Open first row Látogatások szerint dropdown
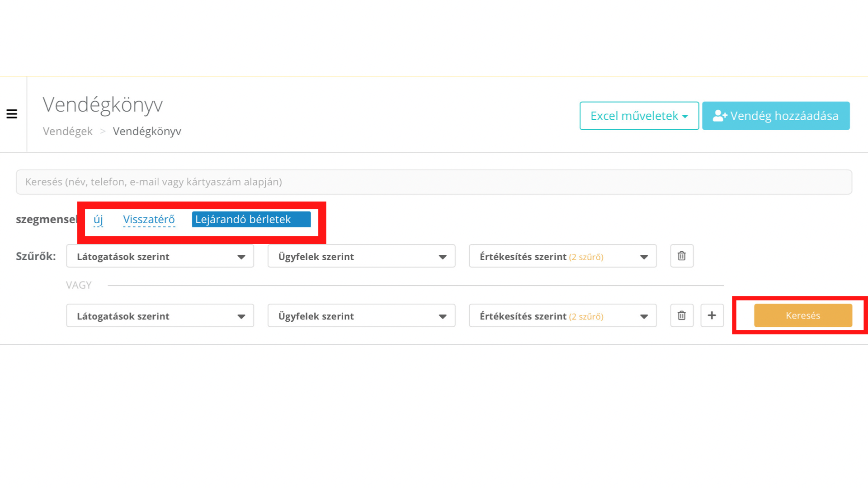 point(160,256)
